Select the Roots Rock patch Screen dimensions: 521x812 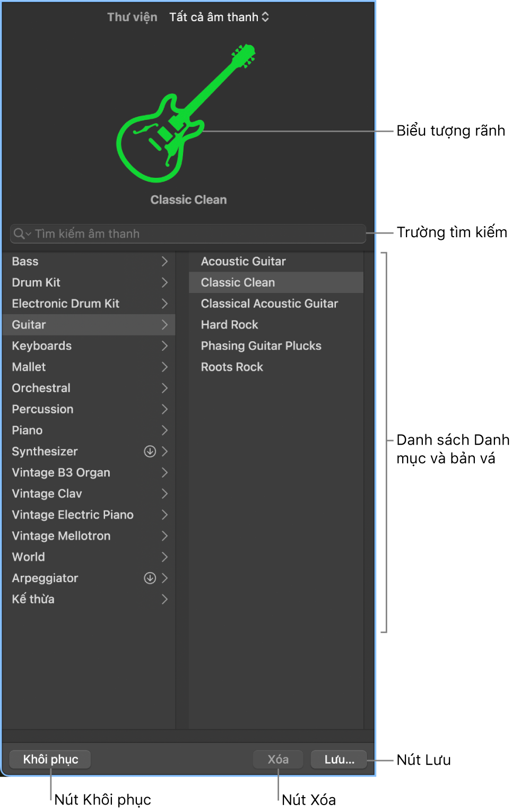(x=232, y=367)
